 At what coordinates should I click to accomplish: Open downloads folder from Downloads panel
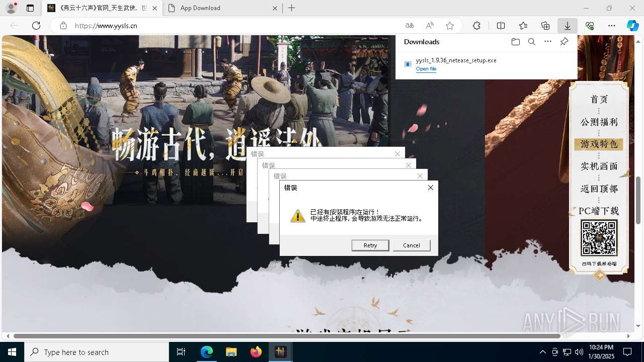[x=515, y=42]
